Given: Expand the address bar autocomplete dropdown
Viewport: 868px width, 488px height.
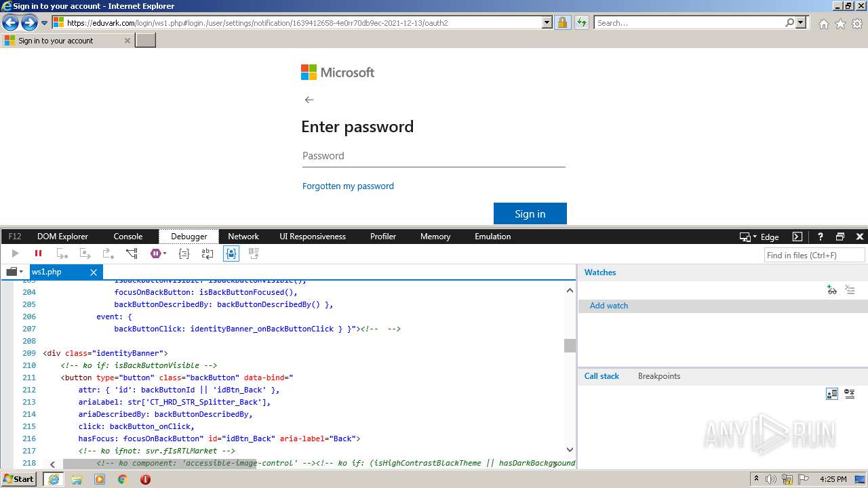Looking at the screenshot, I should coord(547,23).
